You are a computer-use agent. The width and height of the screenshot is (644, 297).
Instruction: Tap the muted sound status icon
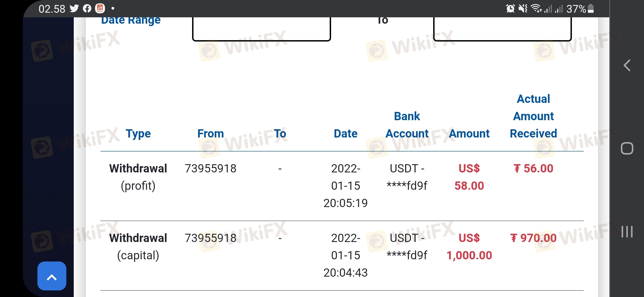(x=523, y=9)
